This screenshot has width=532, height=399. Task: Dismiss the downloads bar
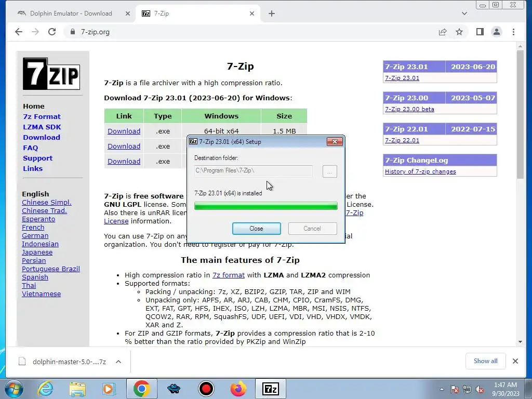[x=515, y=361]
